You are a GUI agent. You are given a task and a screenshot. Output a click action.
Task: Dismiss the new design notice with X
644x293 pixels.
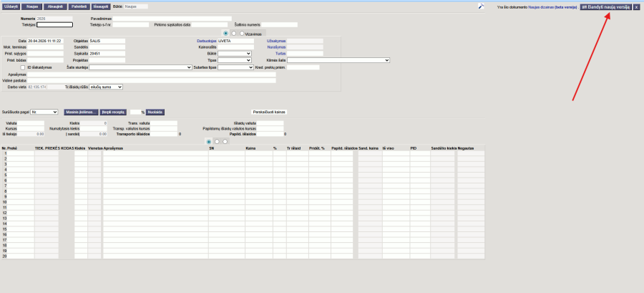pos(636,6)
